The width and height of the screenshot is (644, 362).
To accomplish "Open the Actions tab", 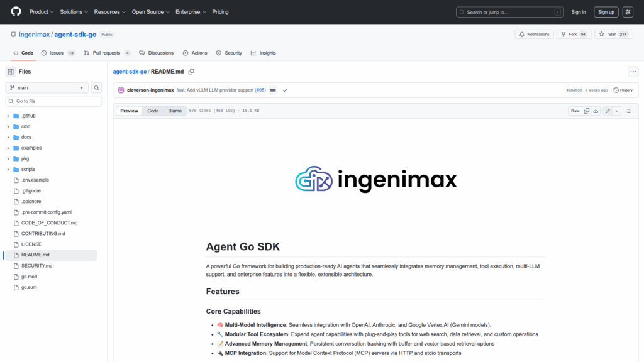I will (x=195, y=53).
